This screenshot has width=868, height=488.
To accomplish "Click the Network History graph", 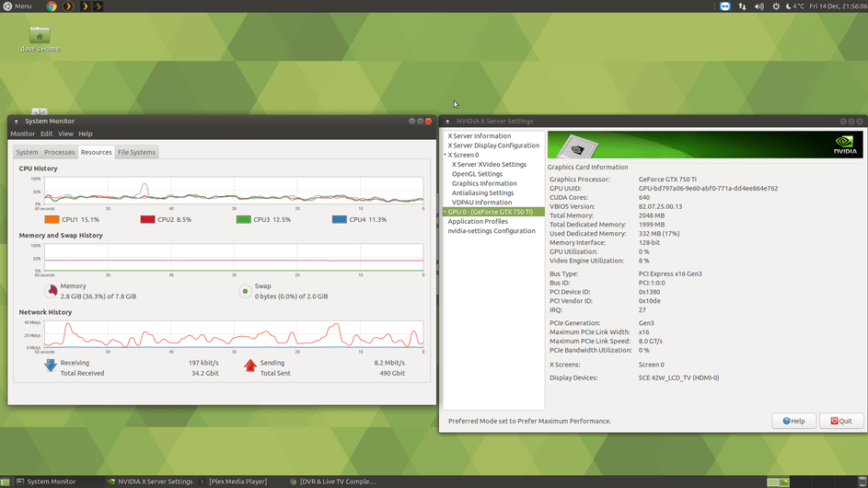I will click(x=234, y=334).
